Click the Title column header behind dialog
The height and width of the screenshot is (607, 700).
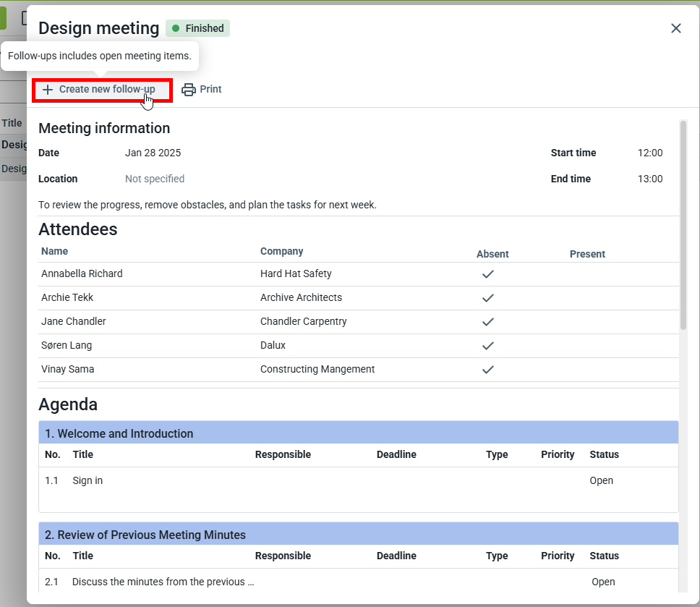[12, 123]
